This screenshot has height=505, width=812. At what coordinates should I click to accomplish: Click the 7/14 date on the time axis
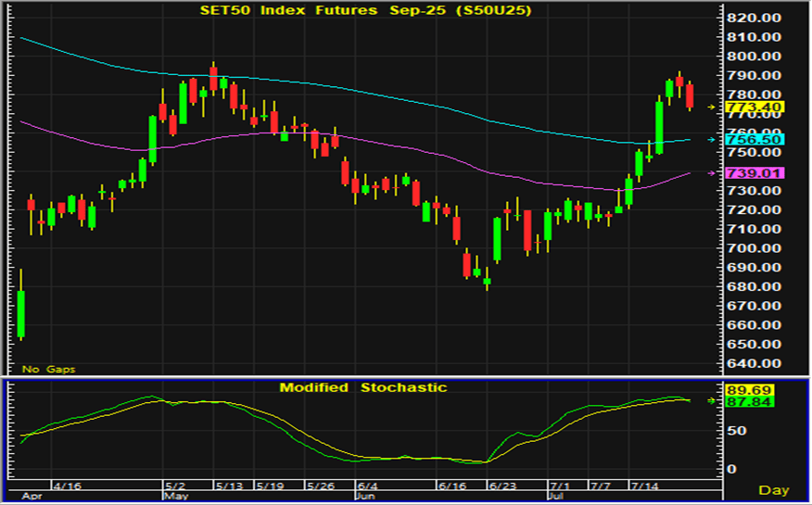(x=646, y=485)
